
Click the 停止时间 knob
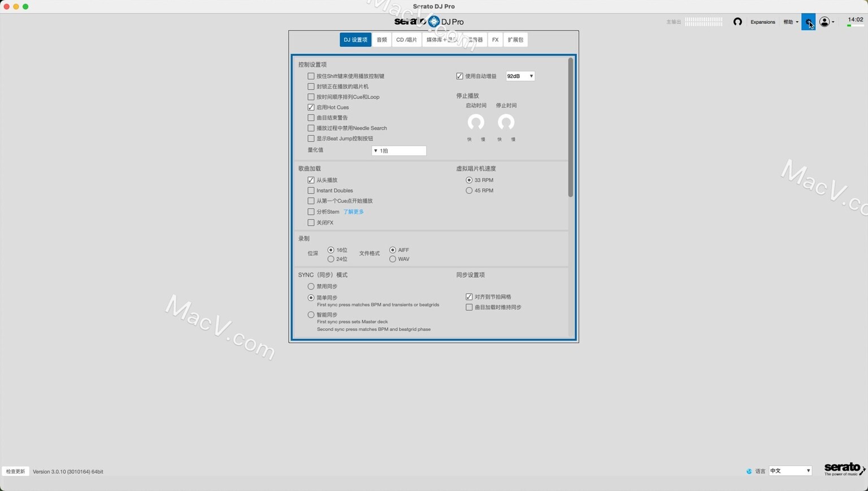coord(506,122)
